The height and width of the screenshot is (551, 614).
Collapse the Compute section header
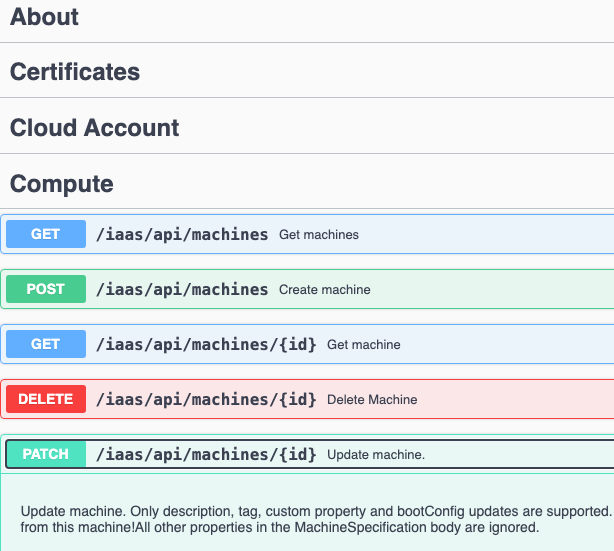62,184
